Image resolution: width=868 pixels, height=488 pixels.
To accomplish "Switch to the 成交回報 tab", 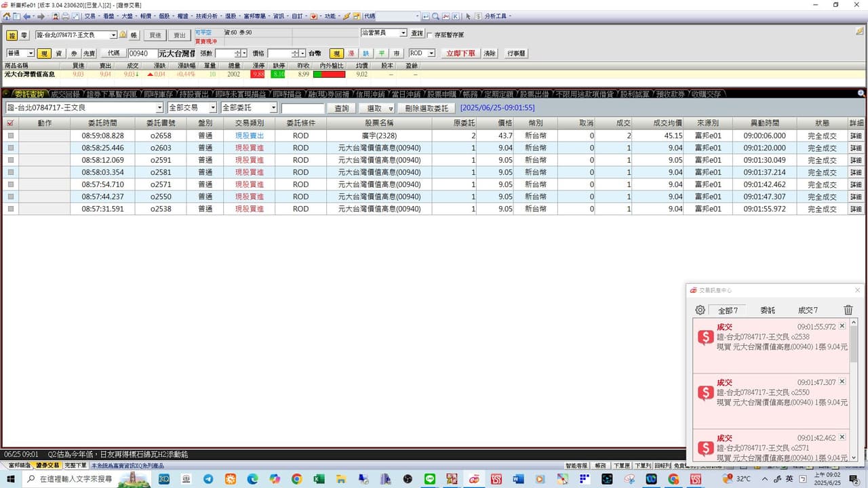I will pos(65,94).
